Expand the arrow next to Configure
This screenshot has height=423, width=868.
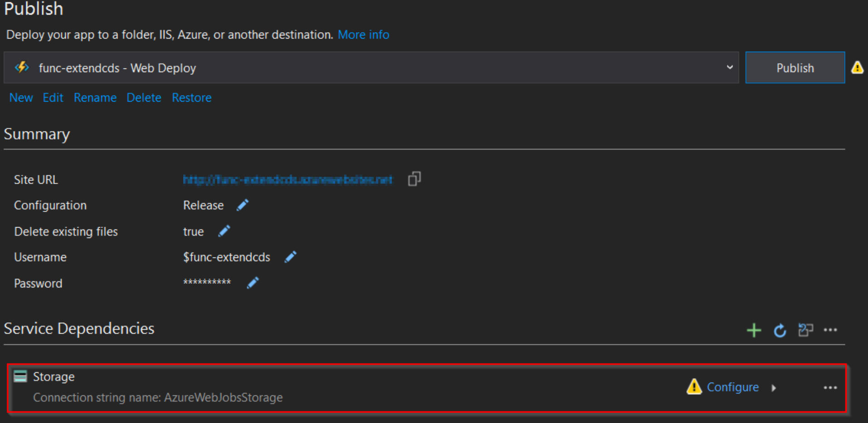click(x=774, y=388)
